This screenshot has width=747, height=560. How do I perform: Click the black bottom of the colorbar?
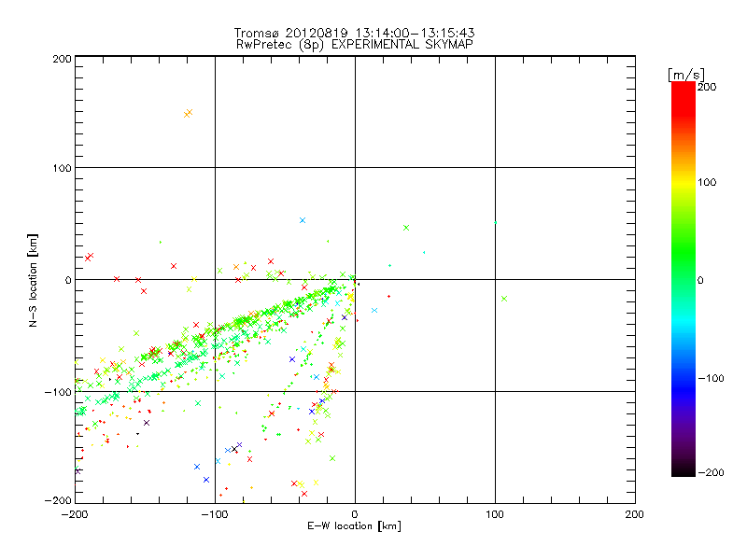(683, 469)
